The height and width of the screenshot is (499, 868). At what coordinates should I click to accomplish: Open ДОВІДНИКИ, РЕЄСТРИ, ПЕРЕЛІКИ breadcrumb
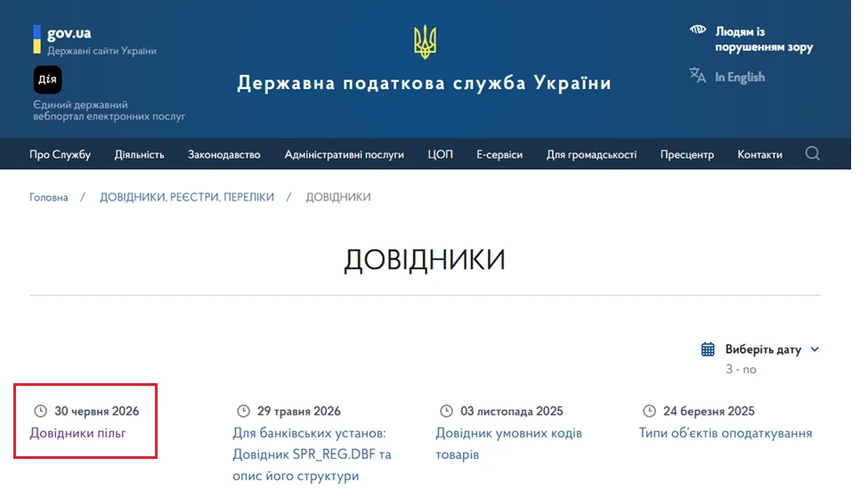[187, 197]
